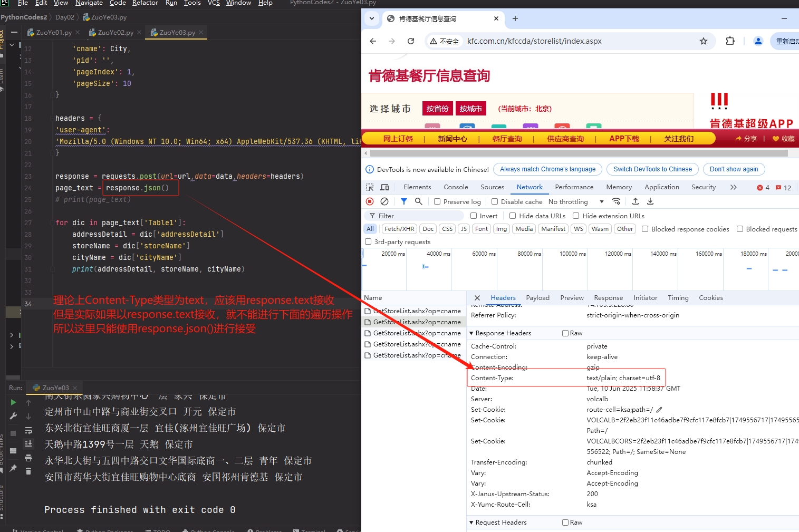Screen dimensions: 799x532
Task: Open 餐厅查询 link in KFC navigation
Action: [507, 139]
